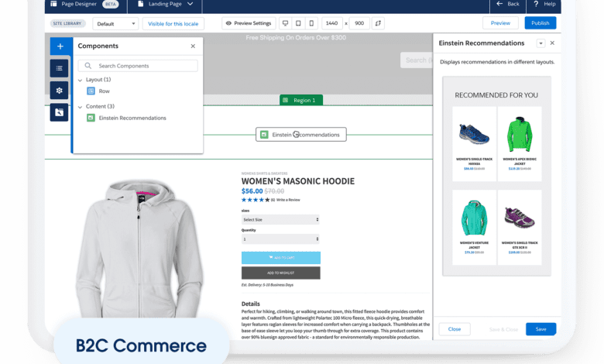604x364 pixels.
Task: Click the SITE LIBRARY badge
Action: [67, 23]
